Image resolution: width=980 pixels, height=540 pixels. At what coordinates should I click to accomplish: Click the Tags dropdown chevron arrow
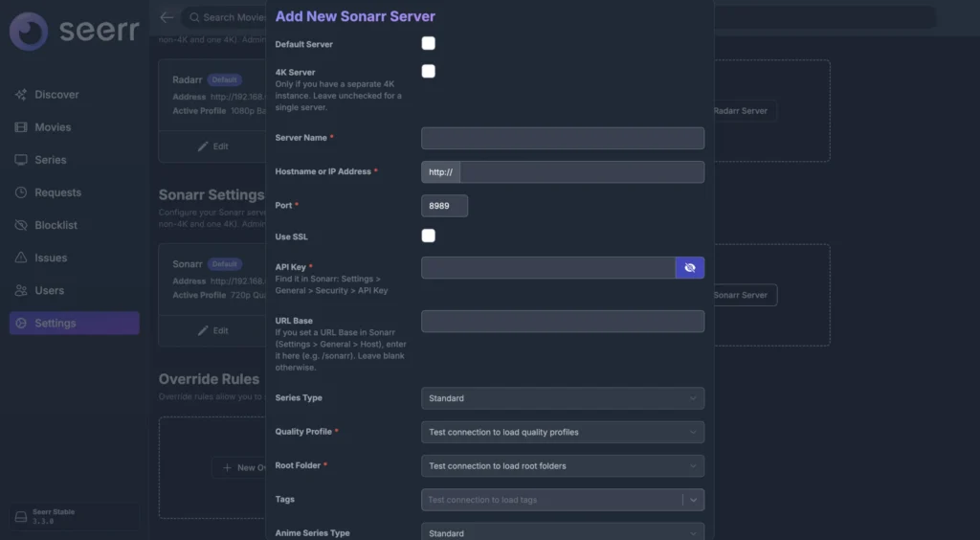click(693, 500)
